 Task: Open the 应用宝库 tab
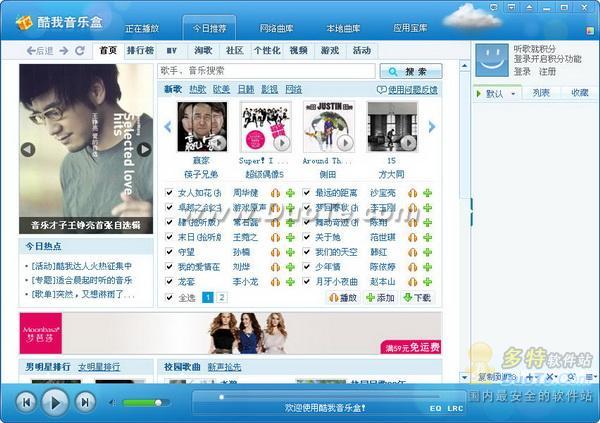tap(410, 28)
